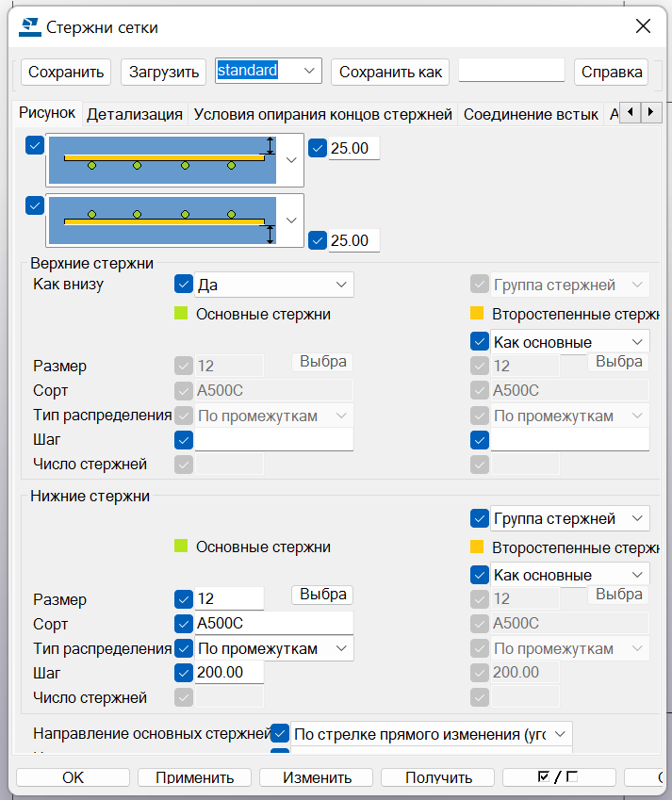This screenshot has width=672, height=800.
Task: Toggle the lower bars Шаг checkbox
Action: 184,672
